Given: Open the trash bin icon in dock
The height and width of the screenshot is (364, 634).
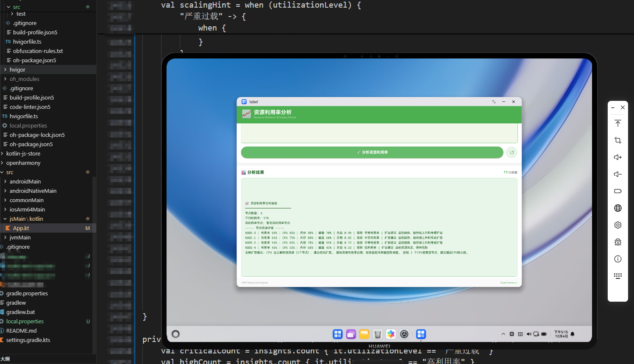Looking at the screenshot, I should [378, 334].
